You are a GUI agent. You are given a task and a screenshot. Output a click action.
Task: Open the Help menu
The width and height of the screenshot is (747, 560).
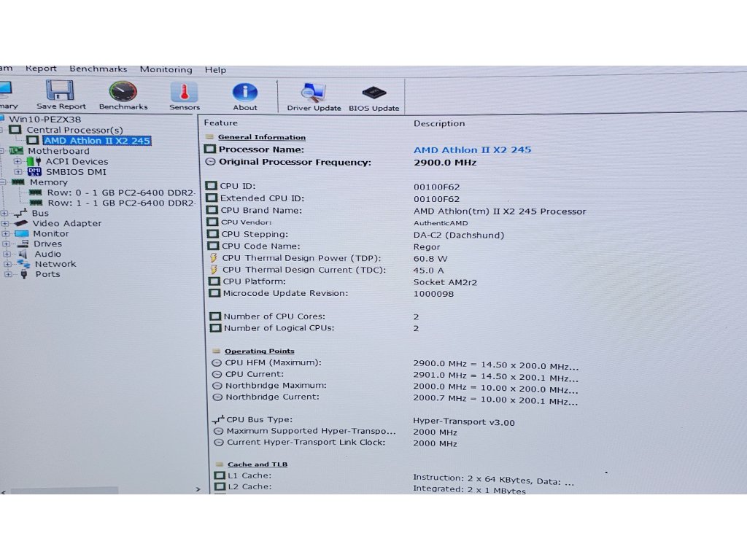[215, 70]
